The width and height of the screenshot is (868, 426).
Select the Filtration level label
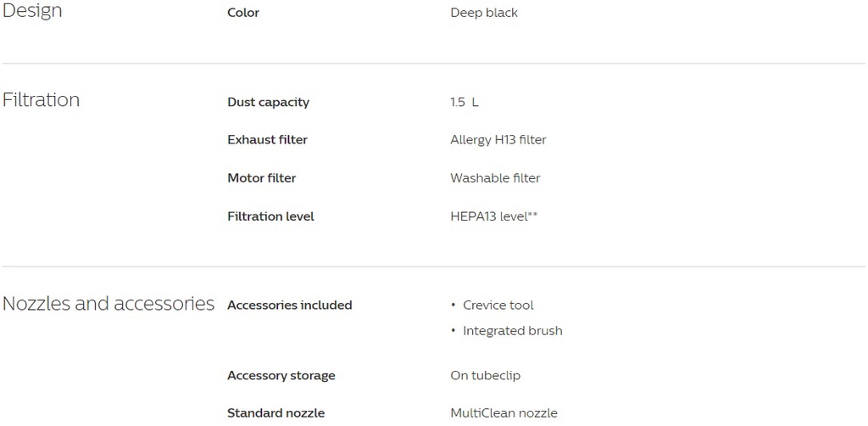pos(270,216)
